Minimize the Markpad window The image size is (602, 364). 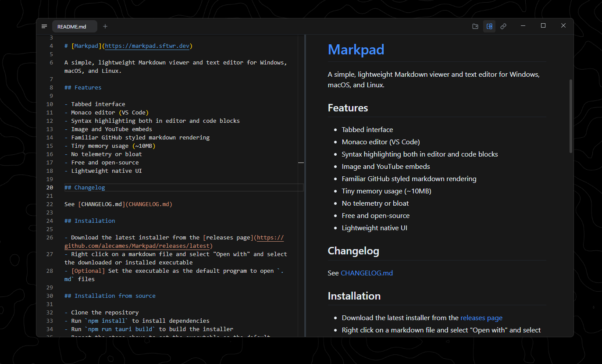[x=523, y=26]
